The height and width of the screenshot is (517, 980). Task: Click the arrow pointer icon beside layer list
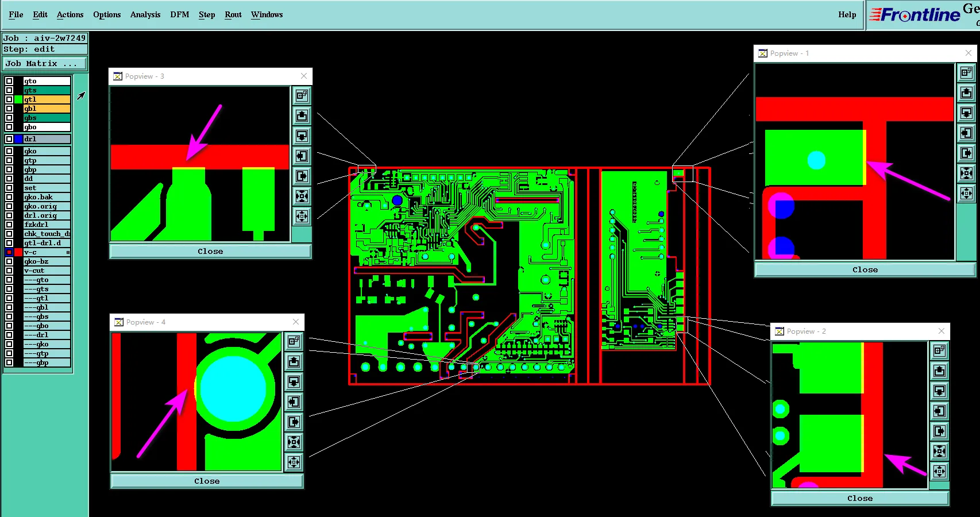tap(81, 95)
